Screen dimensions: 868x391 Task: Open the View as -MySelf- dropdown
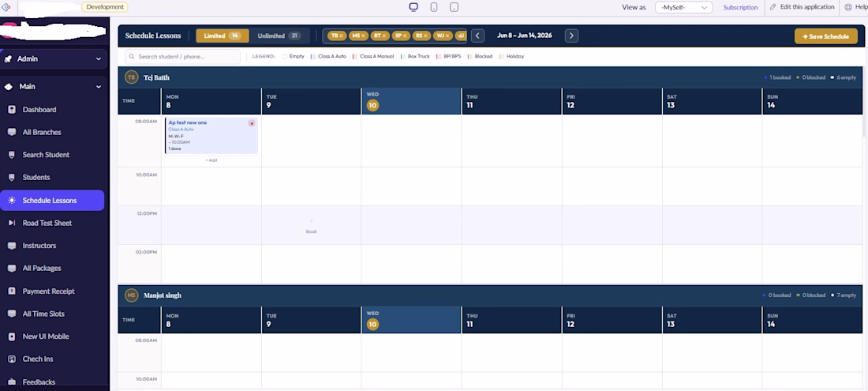pyautogui.click(x=683, y=7)
